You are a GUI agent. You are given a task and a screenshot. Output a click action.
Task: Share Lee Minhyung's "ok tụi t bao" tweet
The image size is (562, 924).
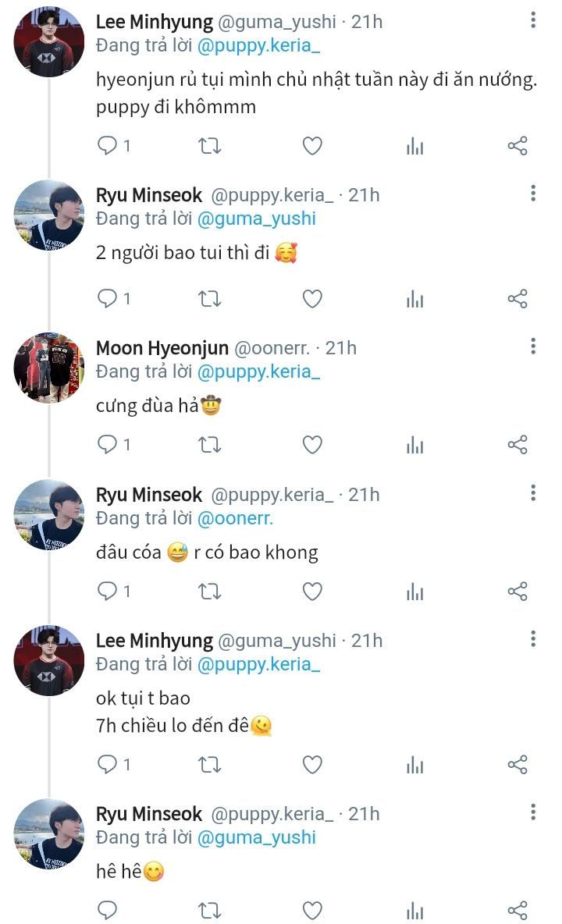tap(518, 764)
